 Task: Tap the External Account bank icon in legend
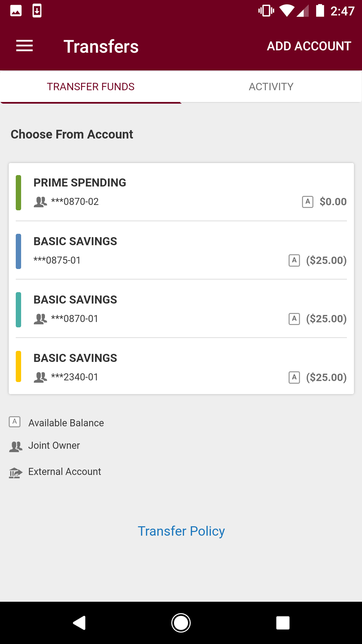[15, 473]
